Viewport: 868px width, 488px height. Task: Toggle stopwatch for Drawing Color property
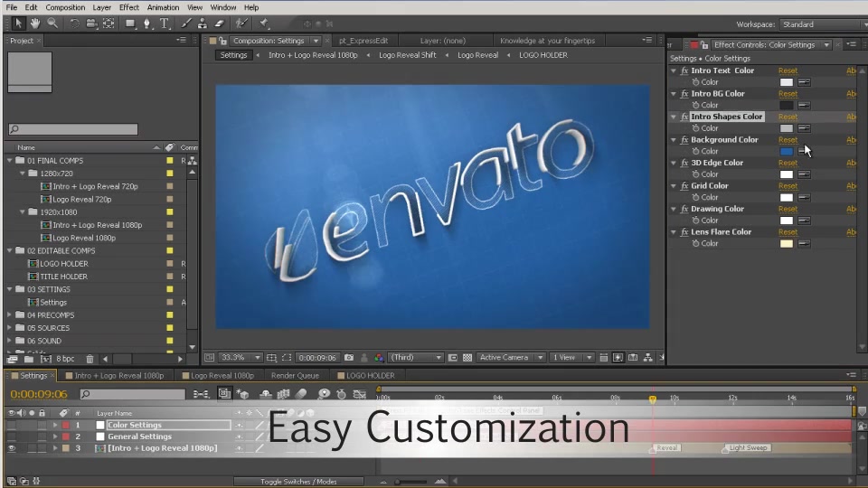696,221
